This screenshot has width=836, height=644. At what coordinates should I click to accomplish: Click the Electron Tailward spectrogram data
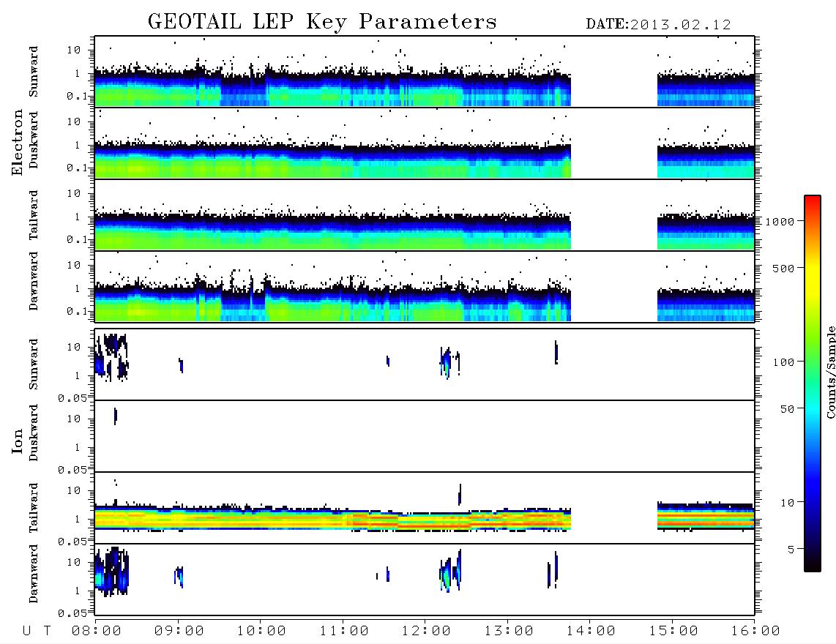click(x=332, y=232)
